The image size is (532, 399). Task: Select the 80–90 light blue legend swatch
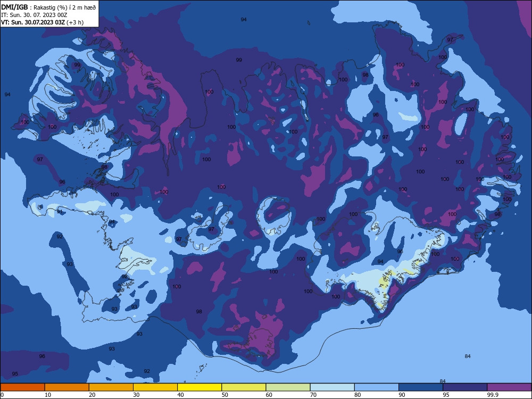(377, 387)
